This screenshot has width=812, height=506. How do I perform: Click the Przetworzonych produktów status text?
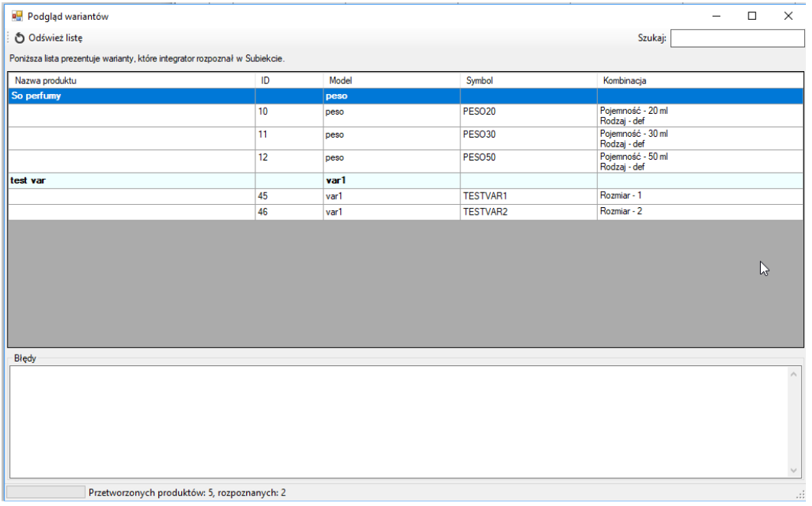click(x=187, y=492)
